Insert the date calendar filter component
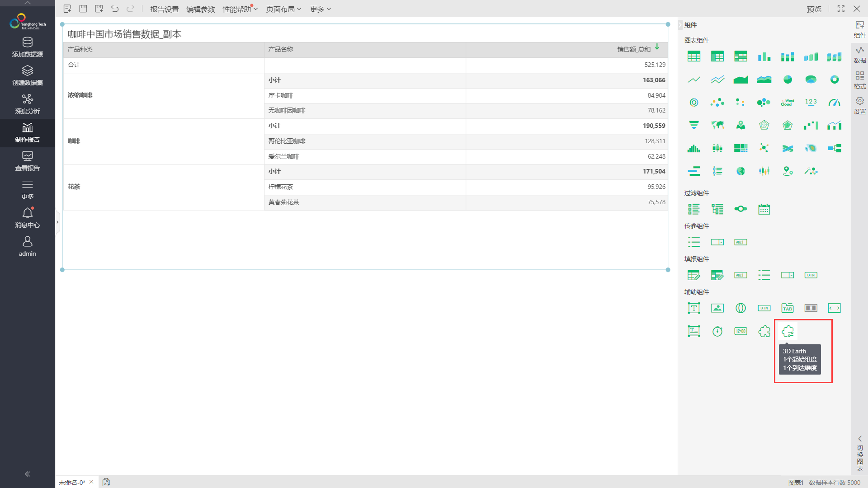This screenshot has height=488, width=868. (764, 209)
